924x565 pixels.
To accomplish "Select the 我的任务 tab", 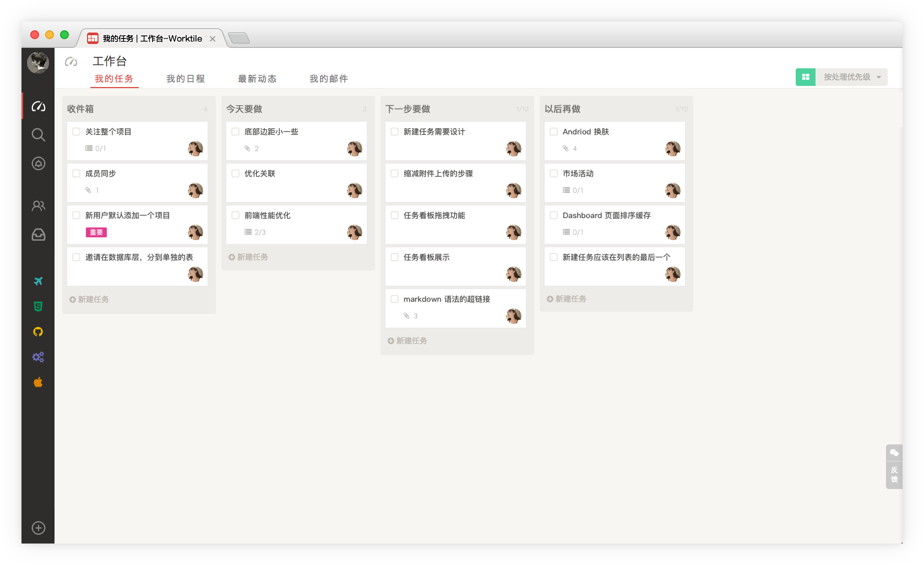I will click(x=114, y=79).
